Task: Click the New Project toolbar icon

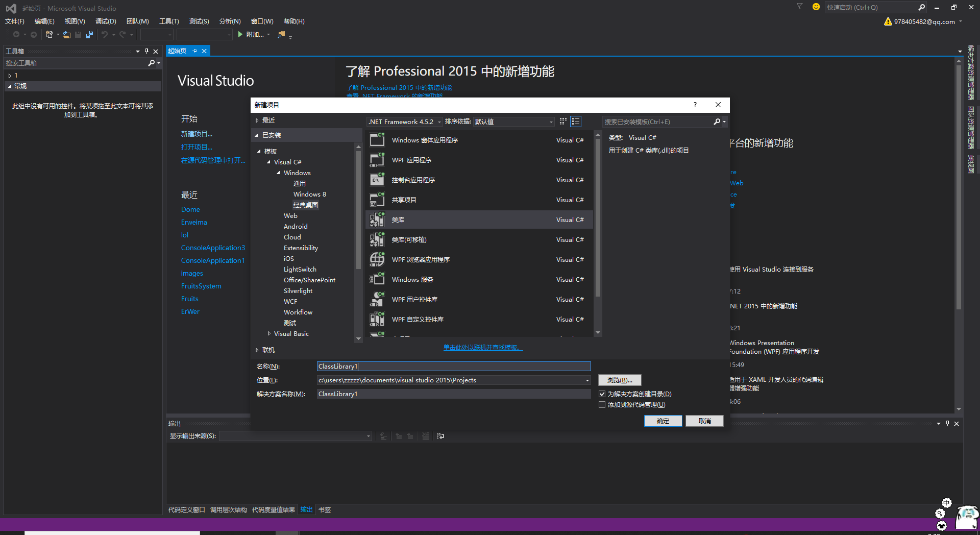Action: [50, 35]
